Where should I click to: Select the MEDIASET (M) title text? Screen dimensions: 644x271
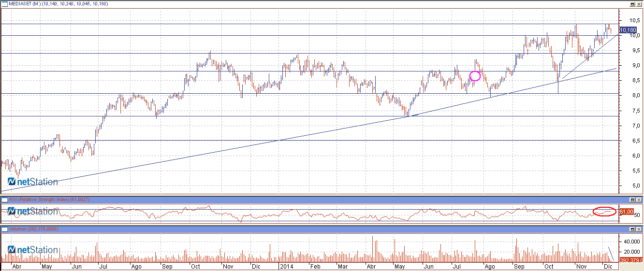tap(24, 4)
